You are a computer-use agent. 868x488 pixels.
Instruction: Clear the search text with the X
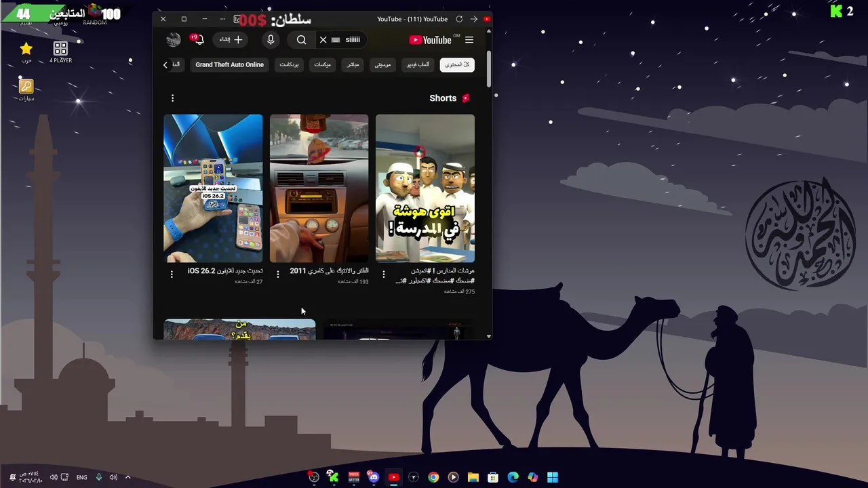pyautogui.click(x=323, y=40)
